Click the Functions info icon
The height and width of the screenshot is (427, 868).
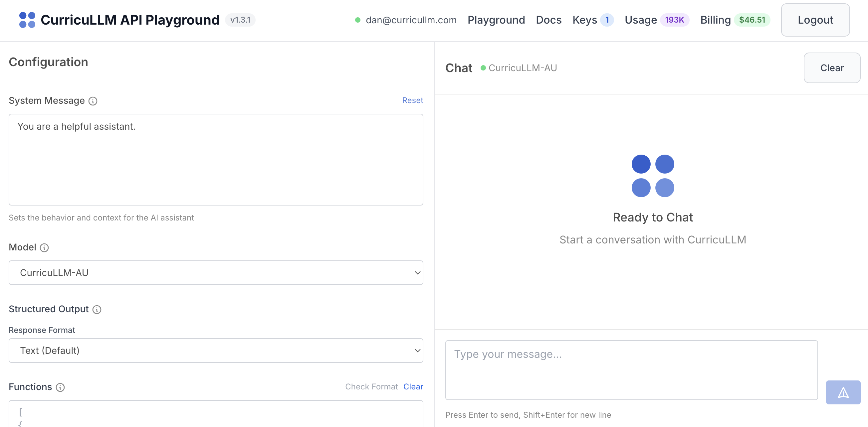[60, 387]
